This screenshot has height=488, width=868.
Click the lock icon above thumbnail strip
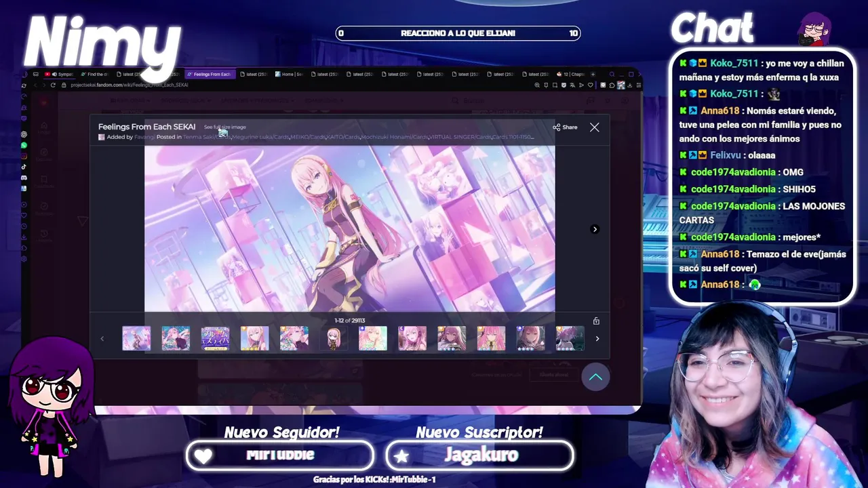pos(596,321)
